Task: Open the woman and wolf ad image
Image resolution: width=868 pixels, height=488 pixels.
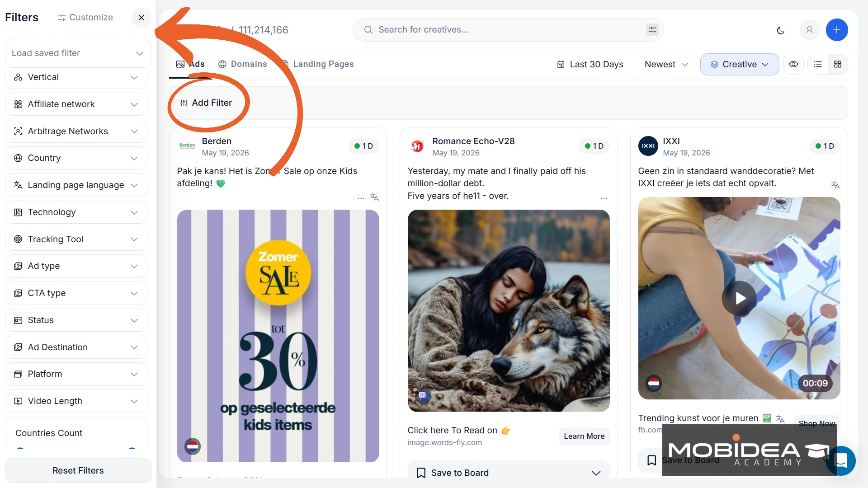Action: click(x=509, y=310)
